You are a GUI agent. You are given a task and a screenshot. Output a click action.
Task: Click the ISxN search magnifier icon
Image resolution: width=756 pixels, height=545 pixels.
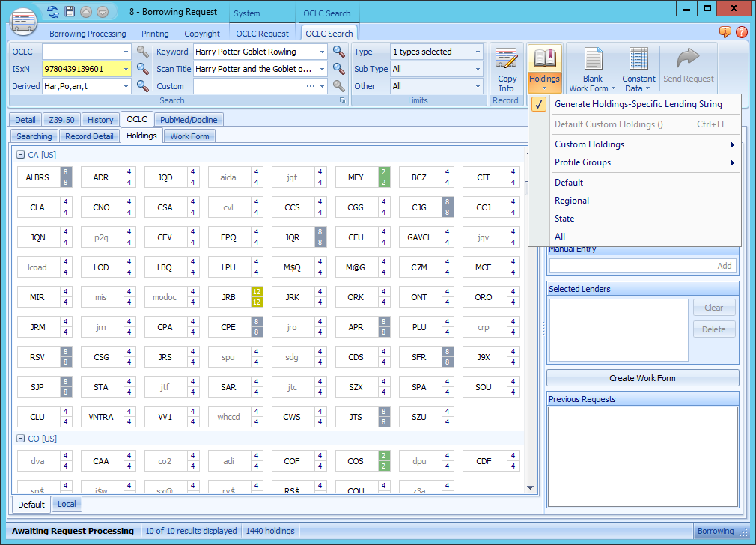click(x=141, y=69)
